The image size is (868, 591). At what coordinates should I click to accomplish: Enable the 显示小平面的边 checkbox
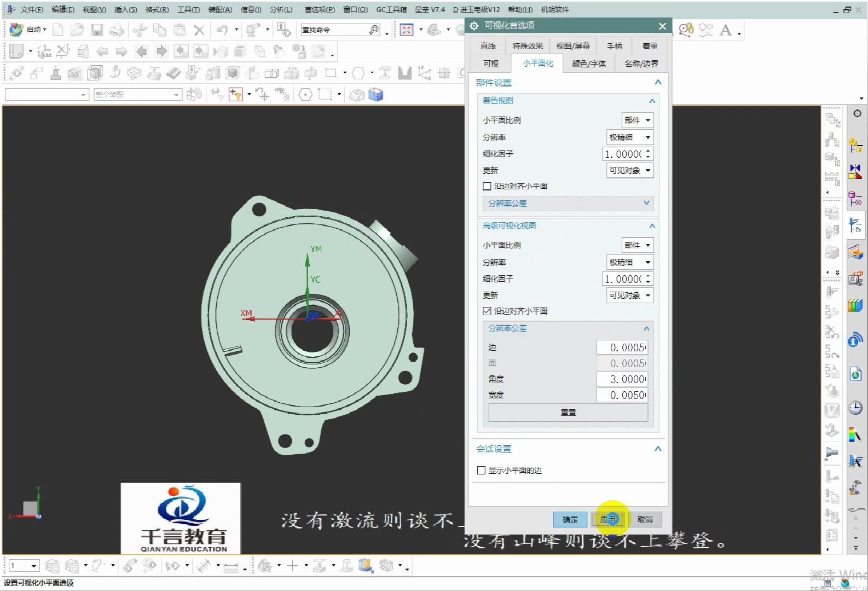(x=482, y=471)
